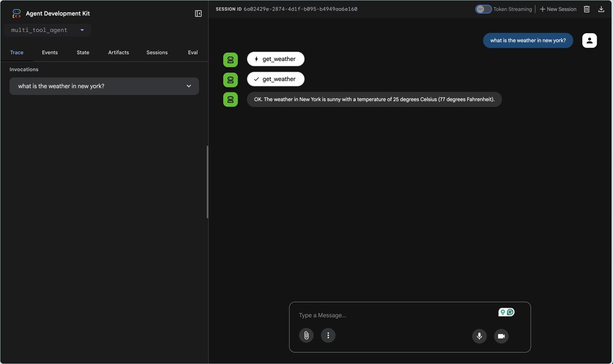Viewport: 613px width, 364px height.
Task: Open the more options three-dot menu
Action: 328,335
